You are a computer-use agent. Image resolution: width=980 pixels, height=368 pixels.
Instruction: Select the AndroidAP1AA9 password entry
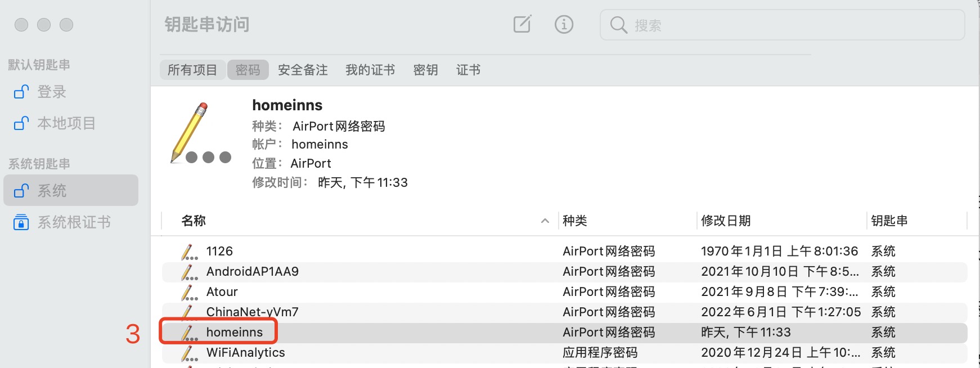(565, 271)
